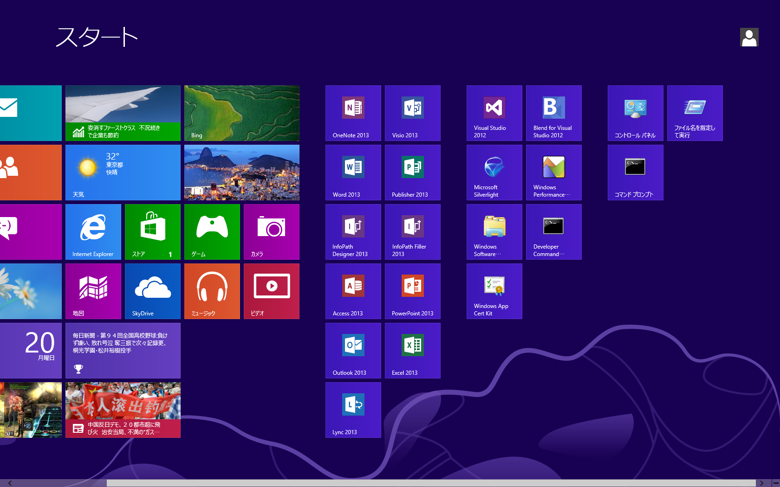Image resolution: width=780 pixels, height=487 pixels.
Task: Open the ゲーム (Games) tile
Action: click(212, 232)
